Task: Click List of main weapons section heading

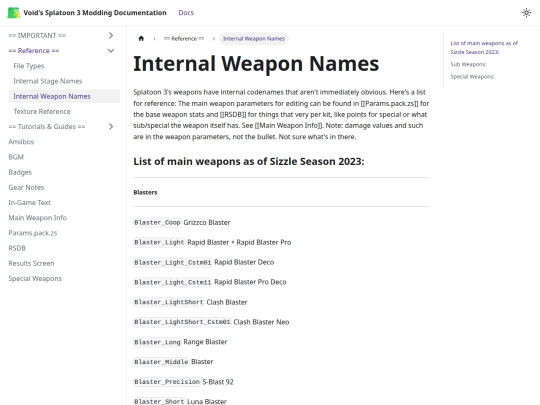Action: [x=249, y=161]
